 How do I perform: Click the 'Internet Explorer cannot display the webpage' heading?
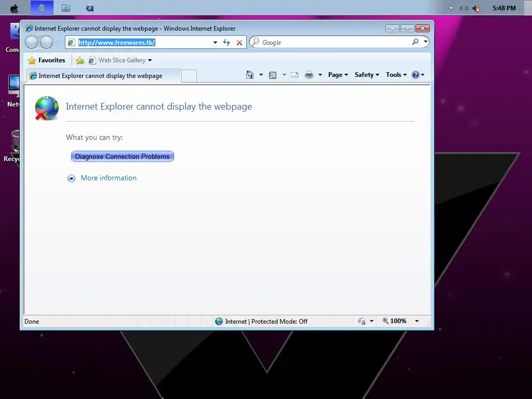[159, 107]
